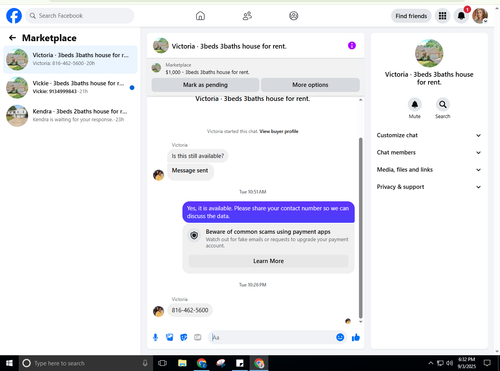This screenshot has height=371, width=500.
Task: Open Task View on the taskbar
Action: tap(163, 363)
